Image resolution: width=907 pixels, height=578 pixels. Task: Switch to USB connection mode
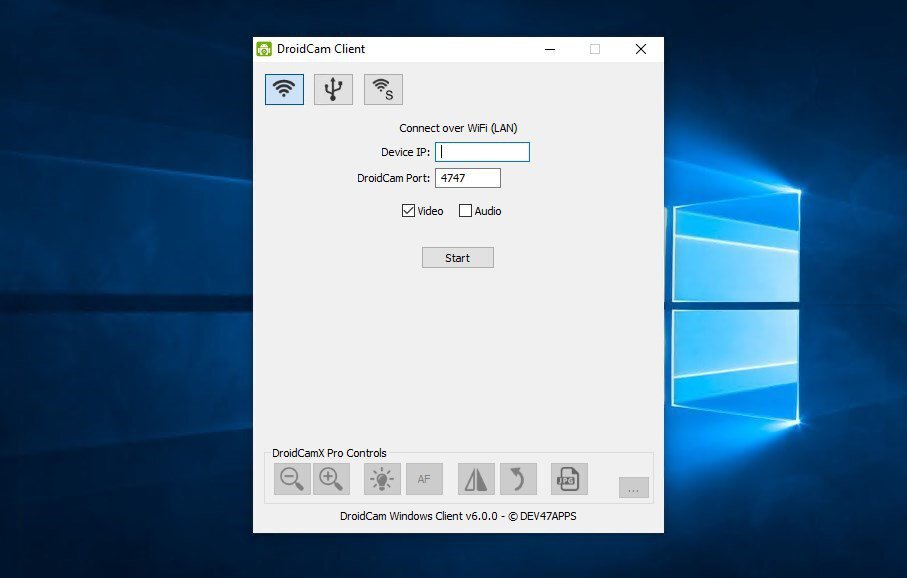coord(333,89)
